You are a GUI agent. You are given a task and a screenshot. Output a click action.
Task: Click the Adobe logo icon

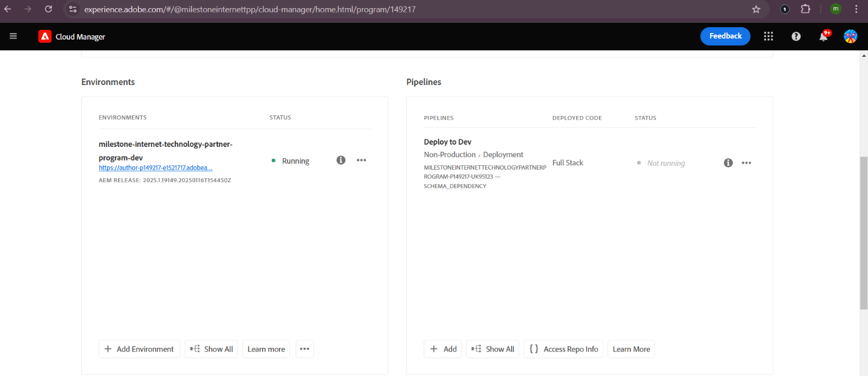click(x=45, y=36)
